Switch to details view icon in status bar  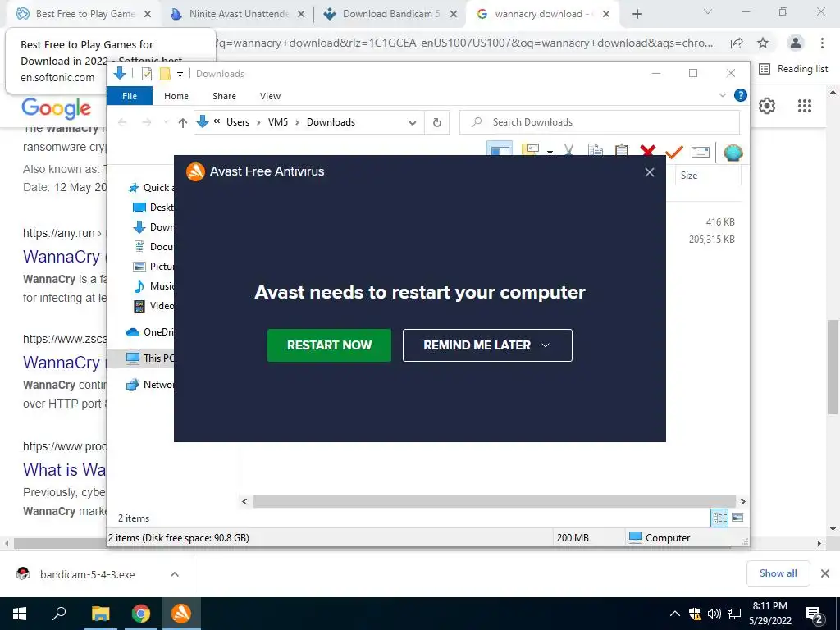pos(719,518)
